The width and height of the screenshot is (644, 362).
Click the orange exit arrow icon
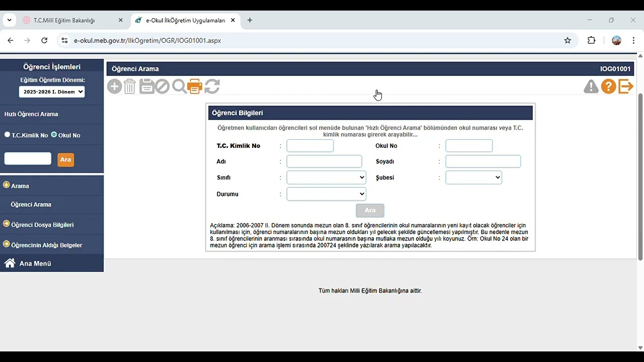tap(625, 86)
